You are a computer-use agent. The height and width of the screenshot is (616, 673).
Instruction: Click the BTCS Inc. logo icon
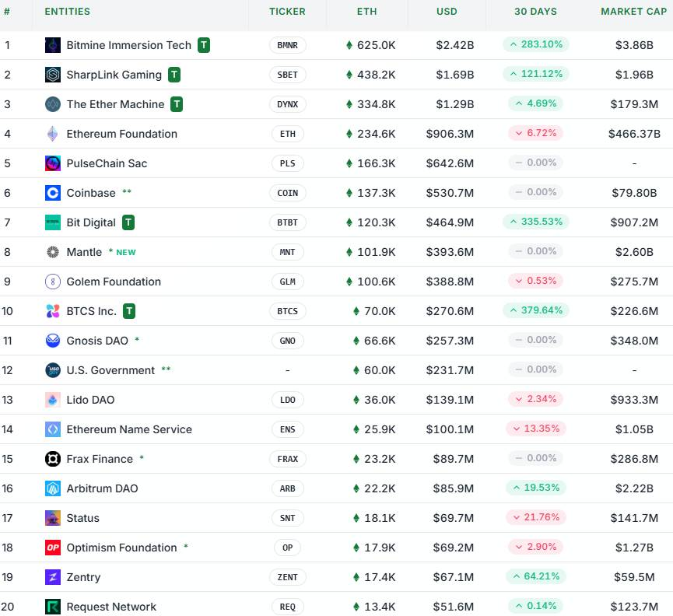[53, 311]
